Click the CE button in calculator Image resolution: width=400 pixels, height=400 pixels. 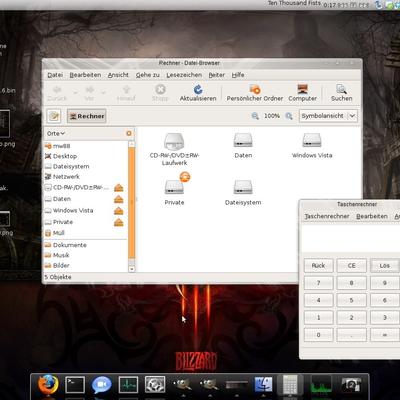[x=352, y=266]
